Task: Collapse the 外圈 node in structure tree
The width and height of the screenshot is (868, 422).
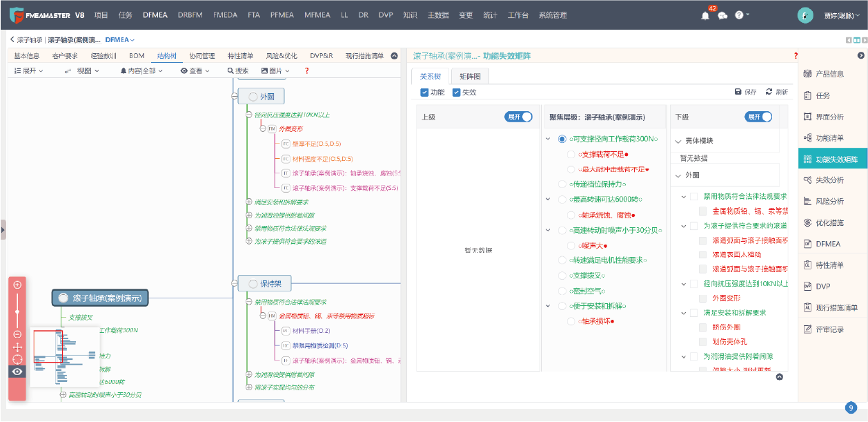Action: coord(235,97)
